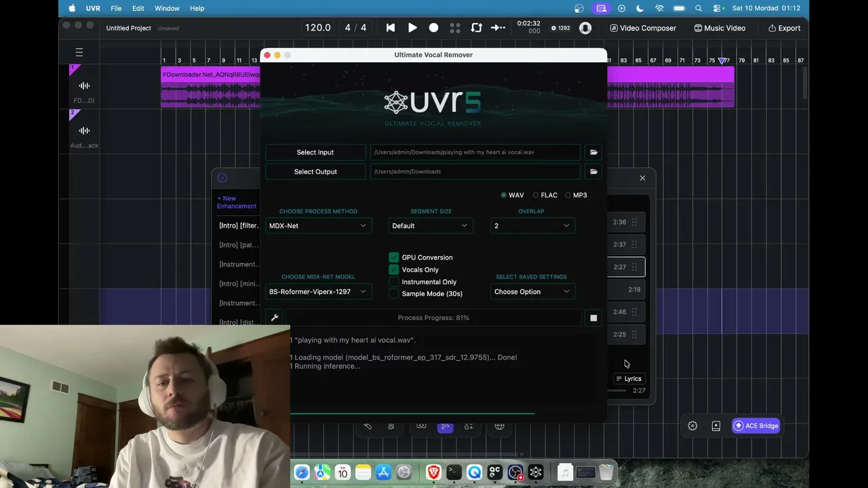Click the 2:46 item's drag handle
The width and height of the screenshot is (868, 488).
(635, 312)
